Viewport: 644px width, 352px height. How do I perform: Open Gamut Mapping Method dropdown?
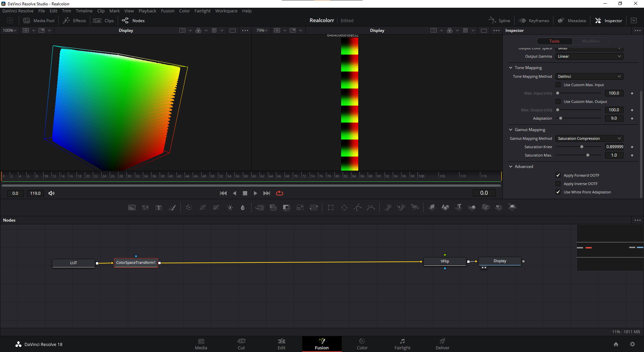point(589,138)
